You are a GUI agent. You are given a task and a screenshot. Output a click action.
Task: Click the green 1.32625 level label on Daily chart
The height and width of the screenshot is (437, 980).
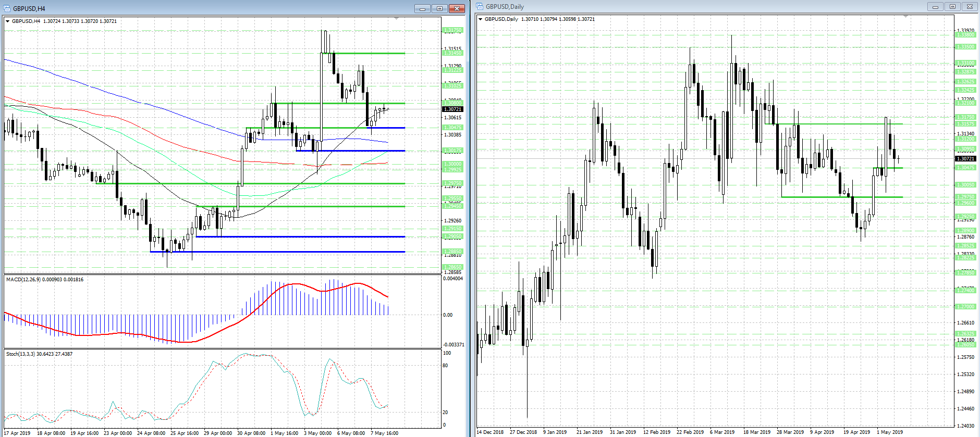(x=965, y=82)
